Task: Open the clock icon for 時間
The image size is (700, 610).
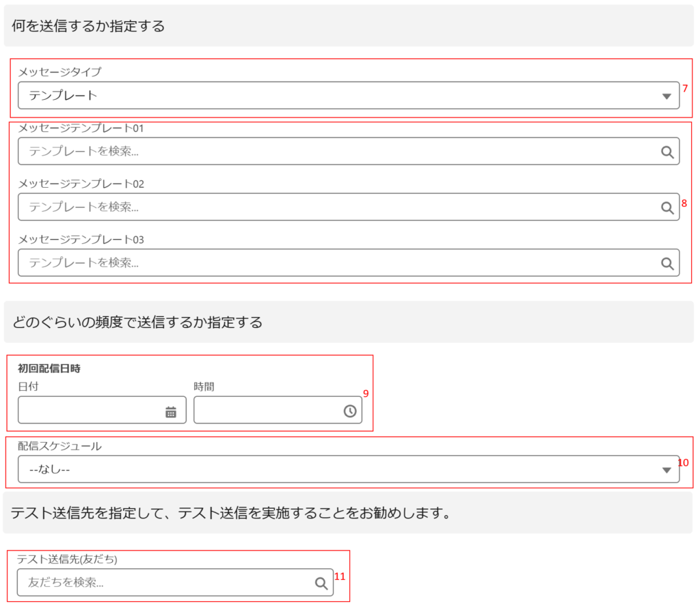Action: click(x=350, y=411)
